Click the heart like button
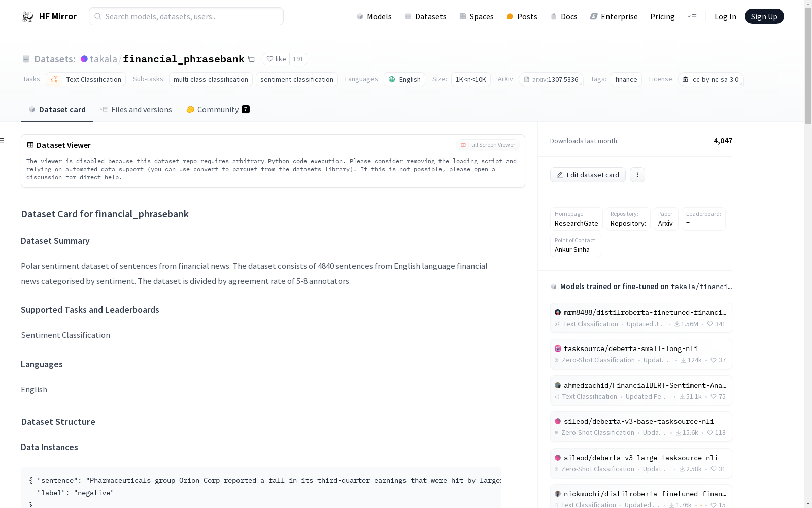Screen dimensions: 812x508 (x=276, y=59)
